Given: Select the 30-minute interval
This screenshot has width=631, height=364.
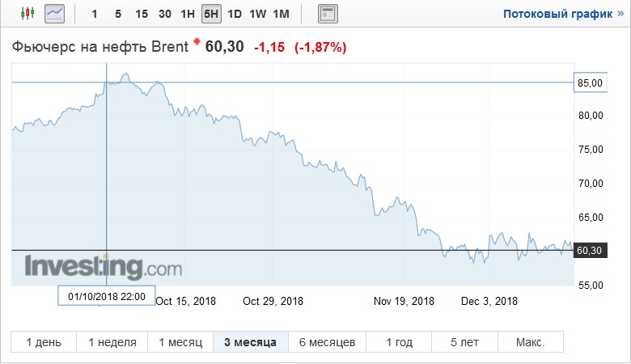Looking at the screenshot, I should [165, 14].
